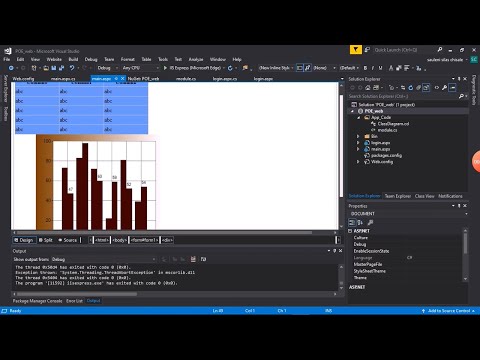Click the Property Pages wrench icon in Properties
Viewport: 480px width, 360px height.
pos(370,222)
